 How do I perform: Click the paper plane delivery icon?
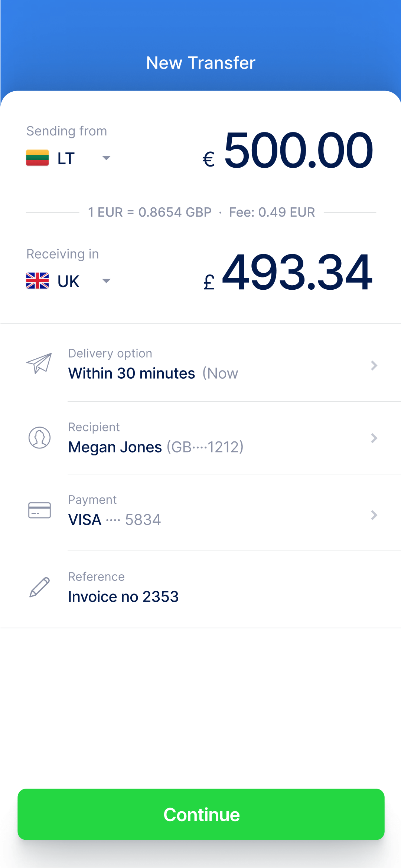(x=39, y=364)
